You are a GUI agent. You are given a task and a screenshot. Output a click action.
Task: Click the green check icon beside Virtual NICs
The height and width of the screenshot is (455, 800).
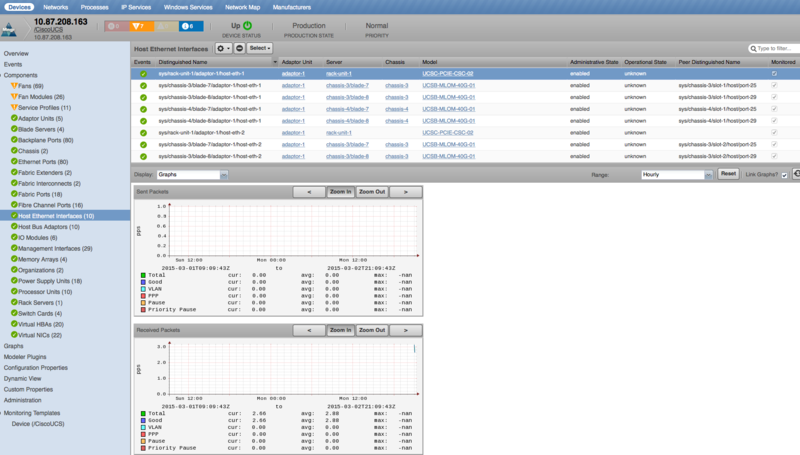pos(14,335)
